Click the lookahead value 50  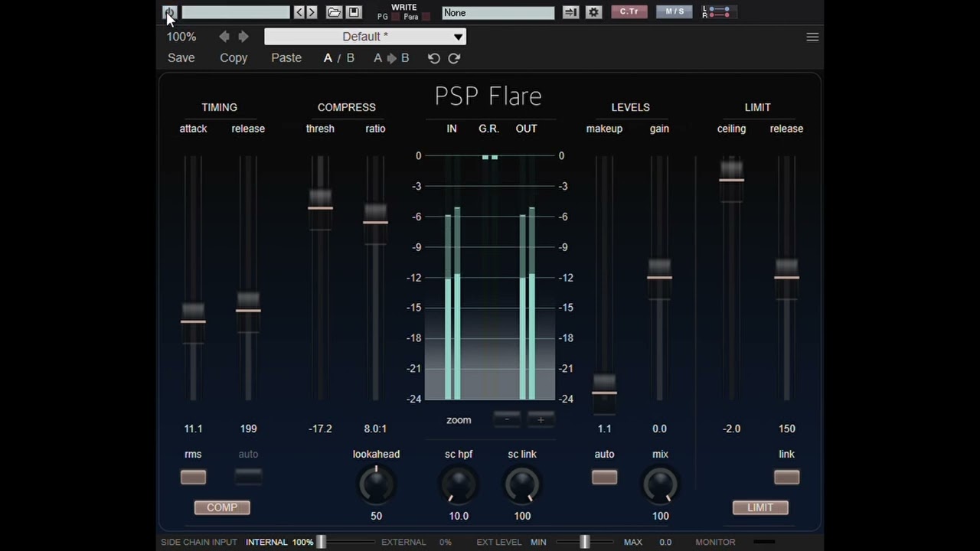tap(376, 516)
